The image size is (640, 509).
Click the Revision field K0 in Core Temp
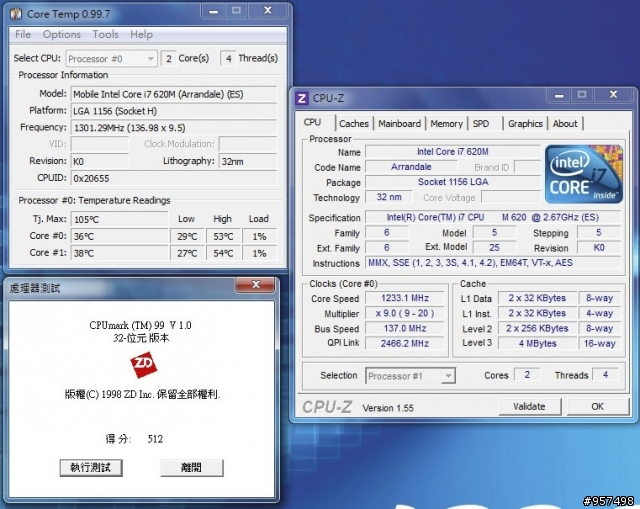click(100, 161)
